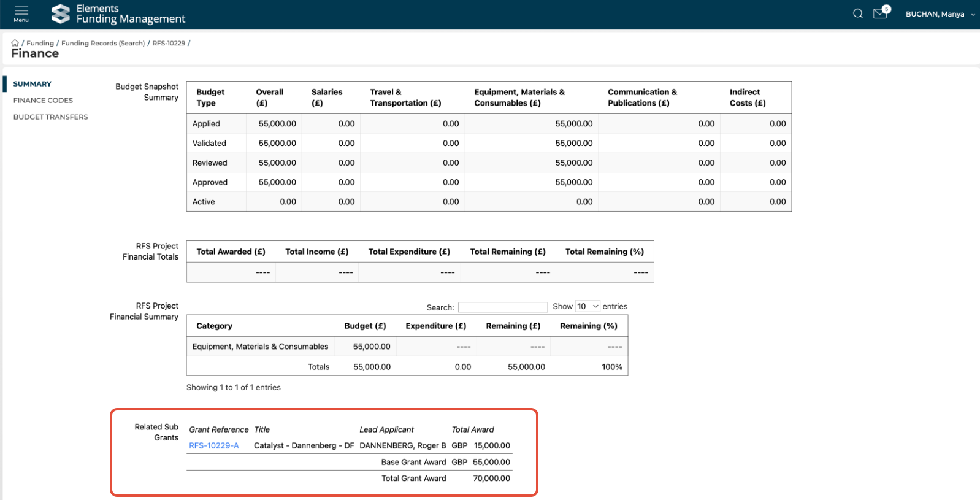Navigate to Funding in the breadcrumb

[x=40, y=43]
